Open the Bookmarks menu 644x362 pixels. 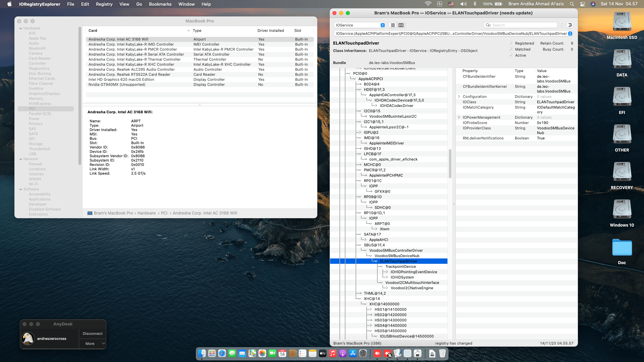[160, 4]
